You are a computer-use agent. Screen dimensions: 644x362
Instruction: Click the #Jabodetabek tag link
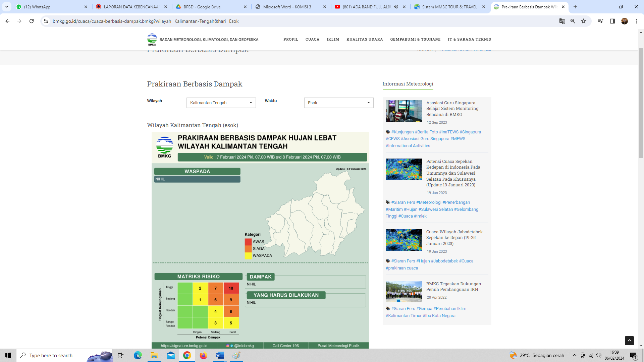[x=444, y=261]
